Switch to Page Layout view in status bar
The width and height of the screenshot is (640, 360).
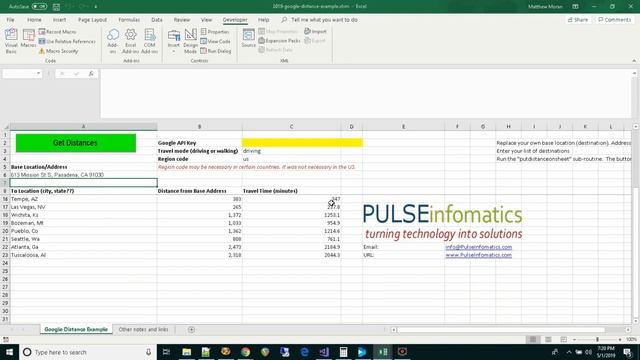(548, 340)
